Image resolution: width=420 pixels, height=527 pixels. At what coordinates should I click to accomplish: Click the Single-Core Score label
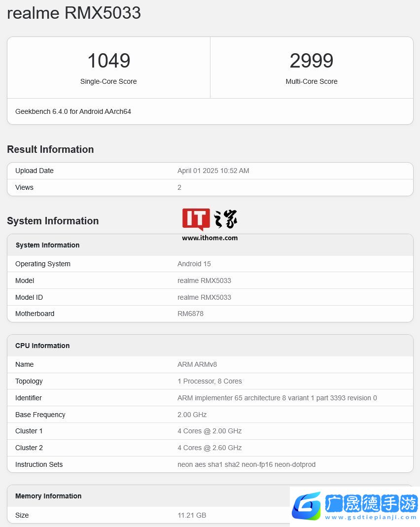tap(108, 81)
